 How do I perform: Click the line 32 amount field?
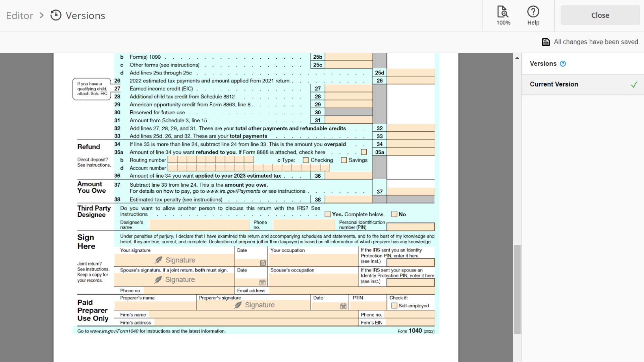[x=411, y=128]
